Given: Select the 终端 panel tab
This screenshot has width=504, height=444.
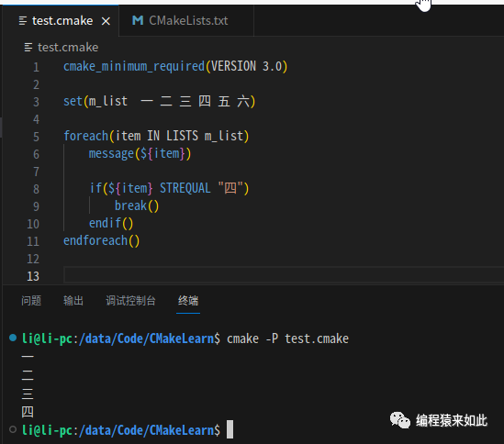Looking at the screenshot, I should [x=188, y=301].
